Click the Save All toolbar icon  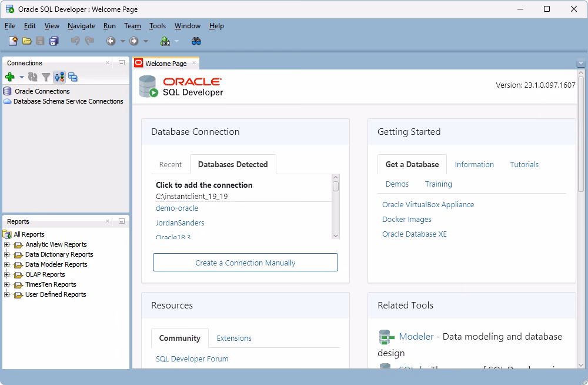pyautogui.click(x=54, y=41)
